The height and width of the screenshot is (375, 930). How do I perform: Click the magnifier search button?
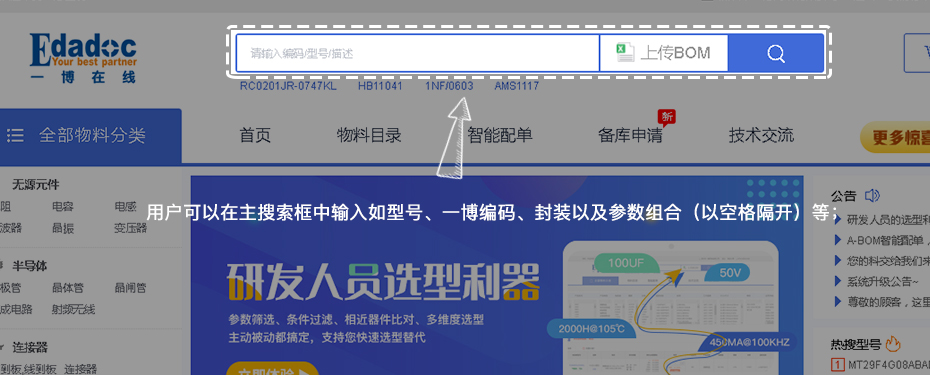coord(776,53)
